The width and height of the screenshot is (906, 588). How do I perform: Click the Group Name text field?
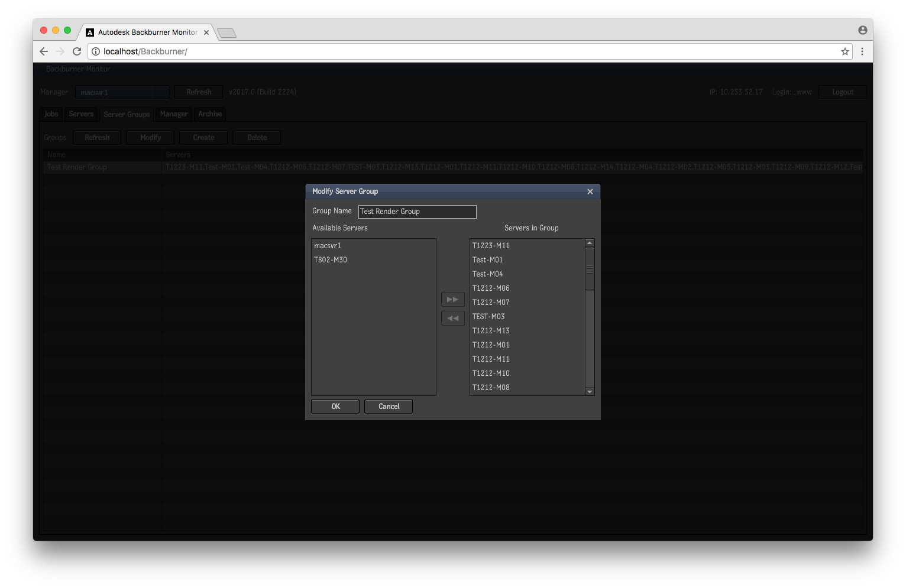pos(417,212)
